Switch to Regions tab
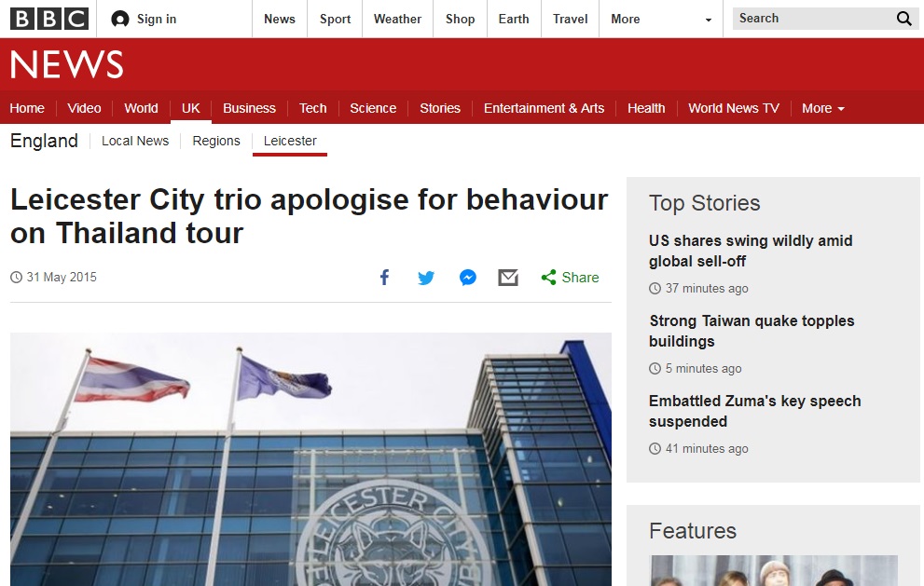The height and width of the screenshot is (586, 924). [x=216, y=142]
